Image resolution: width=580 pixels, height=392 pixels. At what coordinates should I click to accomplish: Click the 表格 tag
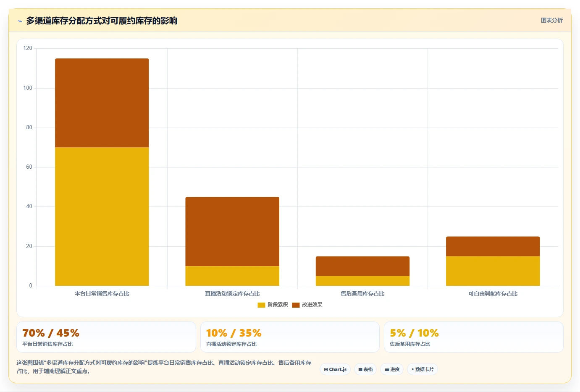pyautogui.click(x=365, y=369)
